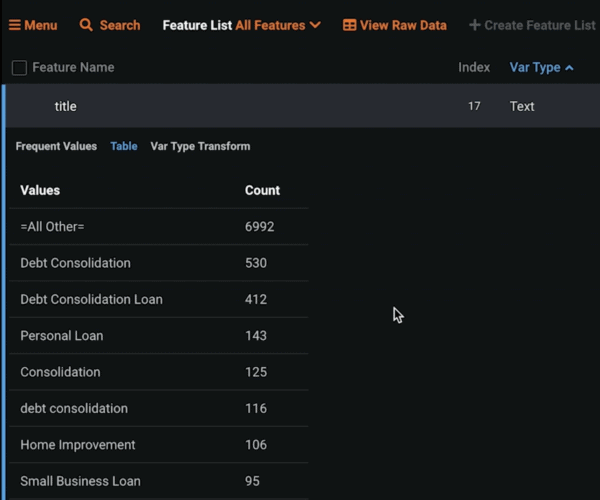The image size is (600, 500).
Task: Open View Raw Data
Action: (395, 25)
